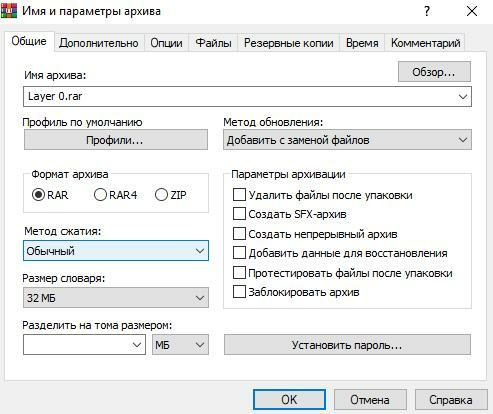Viewport: 493px width, 414px height.
Task: Expand the archive name history arrow
Action: coord(463,97)
